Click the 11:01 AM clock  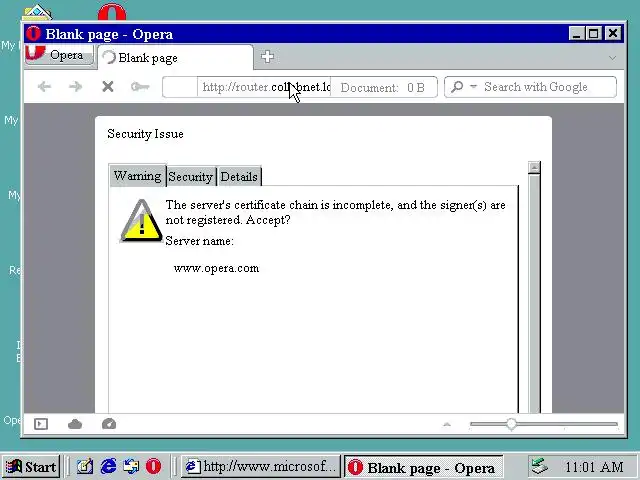point(594,467)
